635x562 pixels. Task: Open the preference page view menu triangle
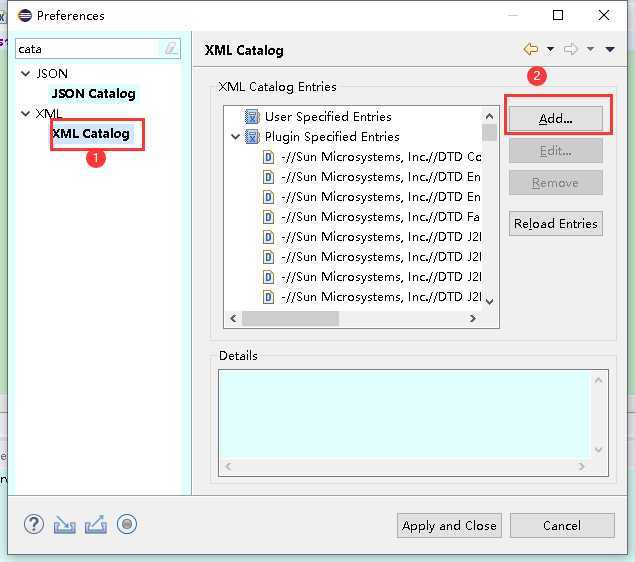pyautogui.click(x=610, y=49)
